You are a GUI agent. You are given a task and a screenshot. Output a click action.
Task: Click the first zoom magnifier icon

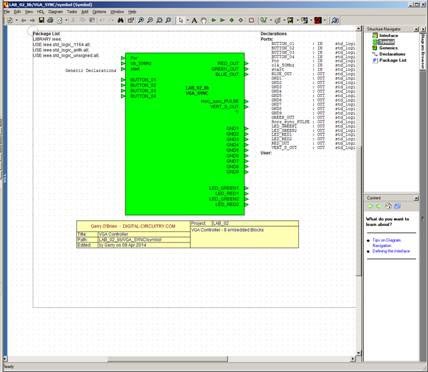pos(141,20)
